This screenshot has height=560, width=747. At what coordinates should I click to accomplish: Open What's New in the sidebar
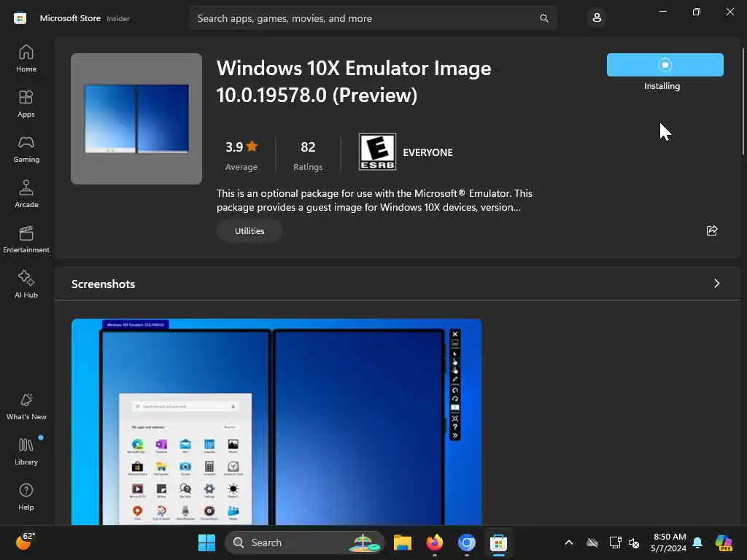coord(26,407)
